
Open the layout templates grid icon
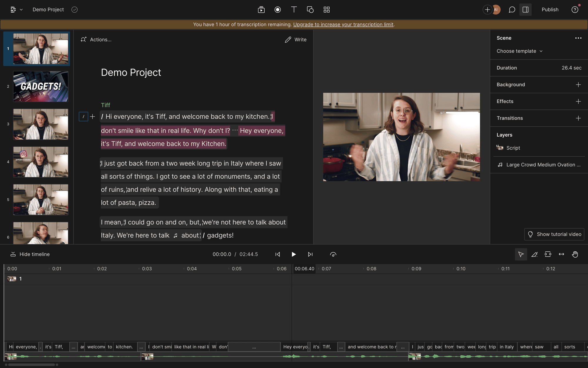click(x=326, y=9)
